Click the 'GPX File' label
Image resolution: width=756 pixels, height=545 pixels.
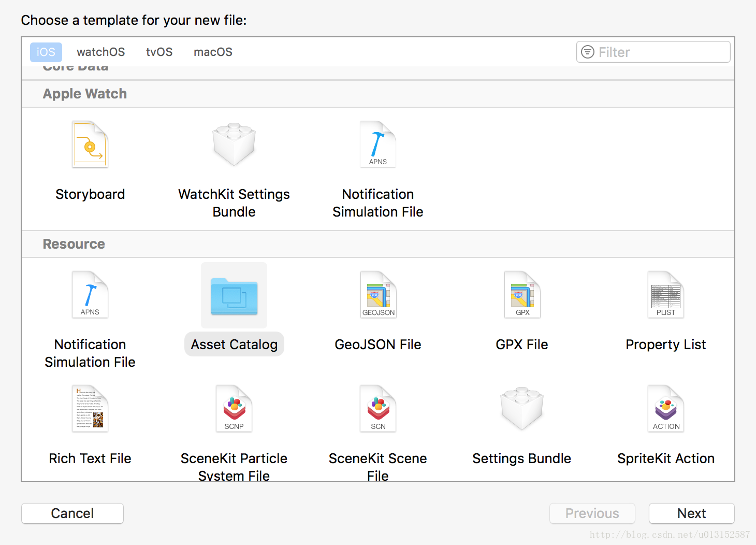point(522,345)
